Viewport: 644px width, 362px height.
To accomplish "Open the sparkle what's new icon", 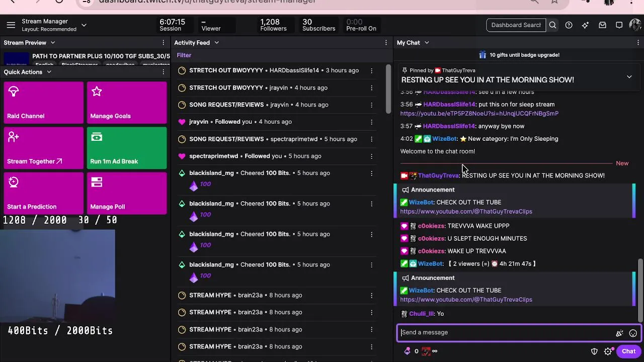I will (x=585, y=25).
